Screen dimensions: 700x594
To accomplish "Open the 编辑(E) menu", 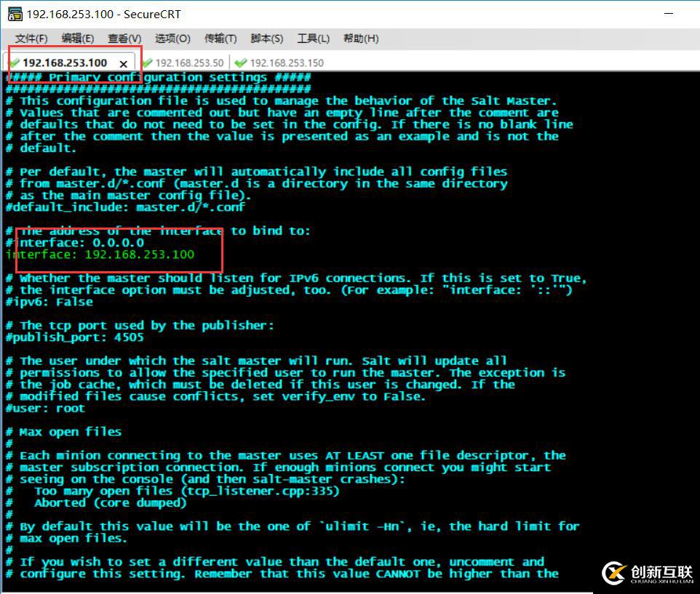I will pyautogui.click(x=78, y=39).
